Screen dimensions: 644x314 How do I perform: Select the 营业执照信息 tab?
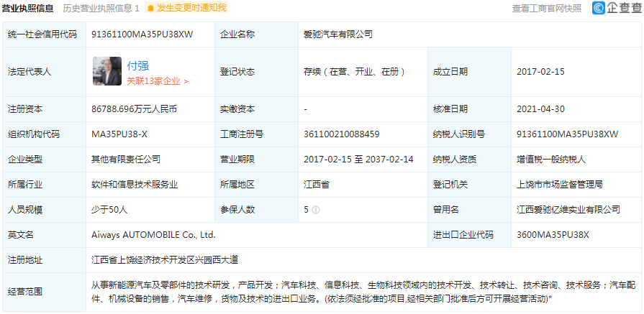tap(27, 8)
